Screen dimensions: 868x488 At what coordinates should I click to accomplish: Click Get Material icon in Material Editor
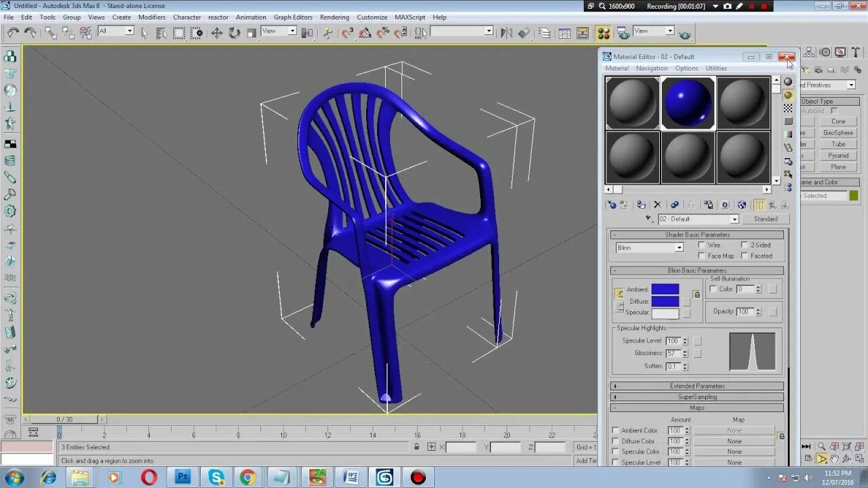point(612,205)
